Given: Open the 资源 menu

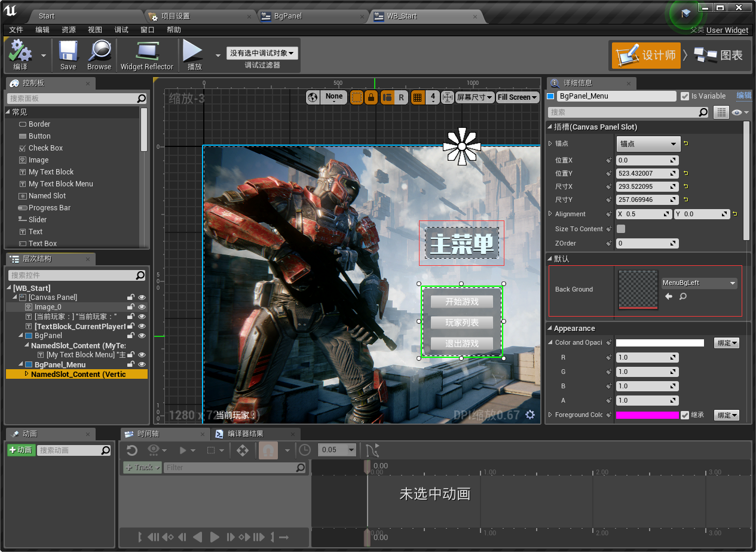Looking at the screenshot, I should point(69,30).
